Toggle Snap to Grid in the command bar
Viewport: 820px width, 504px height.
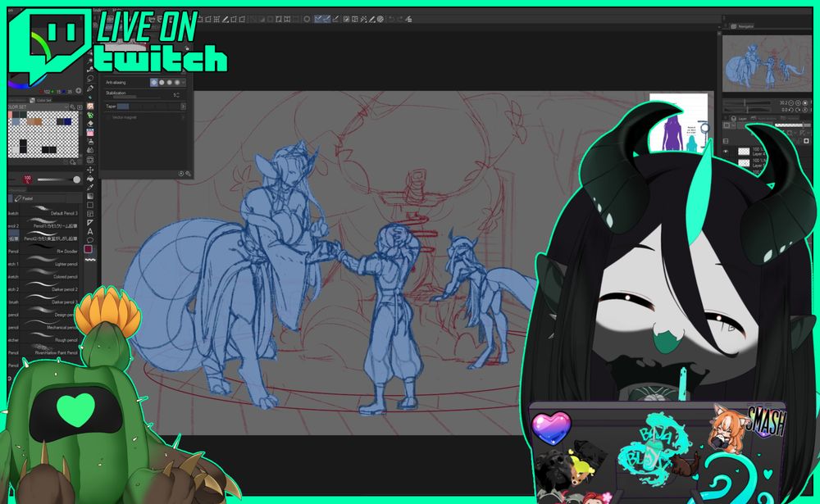(335, 20)
